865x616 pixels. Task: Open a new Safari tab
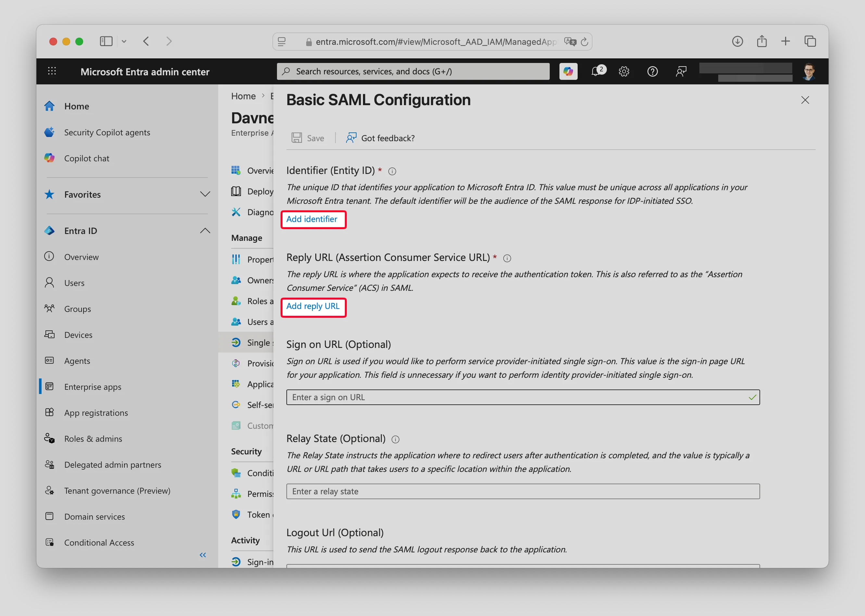coord(785,41)
